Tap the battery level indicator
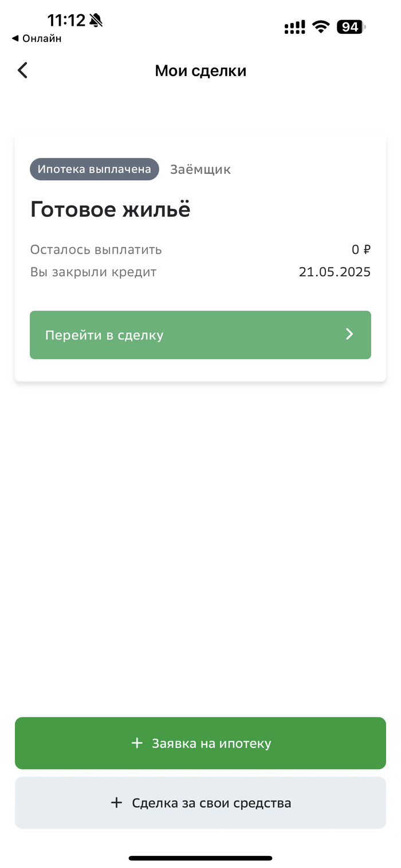The image size is (401, 868). click(x=350, y=27)
